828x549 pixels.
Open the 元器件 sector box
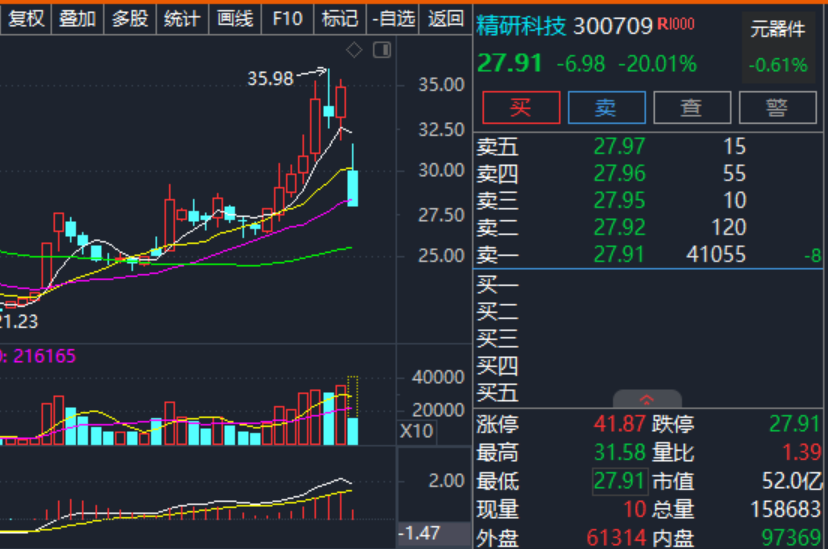(778, 48)
